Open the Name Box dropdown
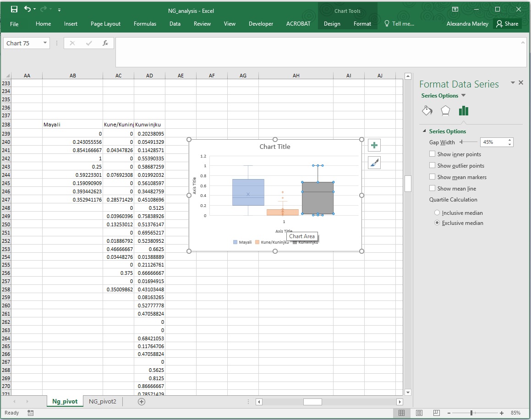Screen dimensions: 531x420 [45, 43]
